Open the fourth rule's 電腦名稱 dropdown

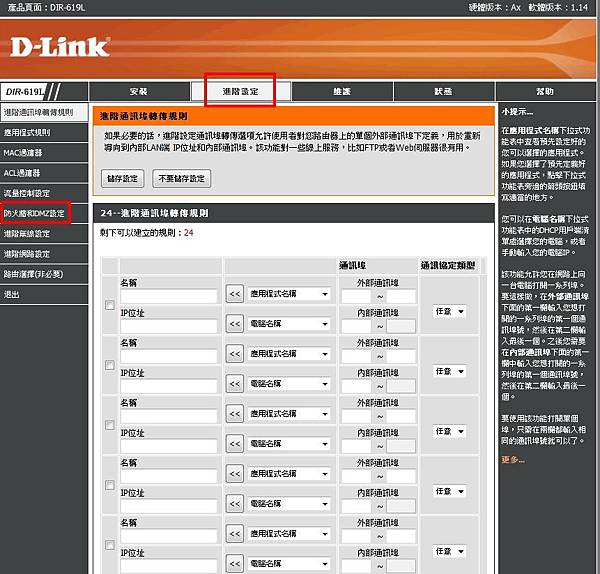click(x=289, y=504)
